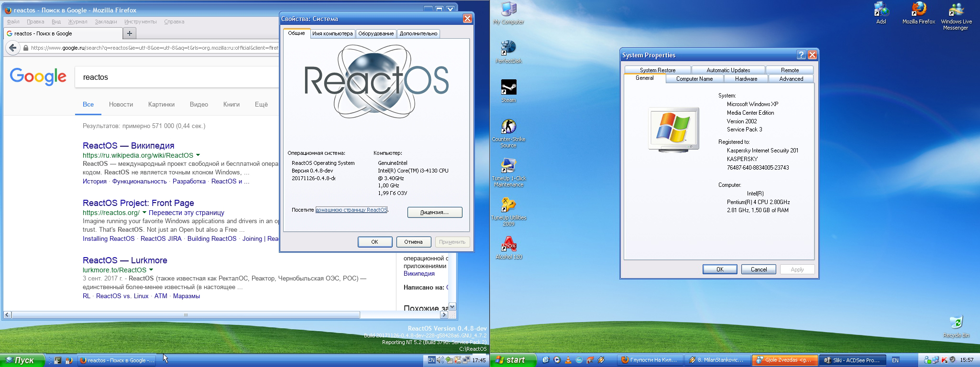Open ReactOS — Википедия search result
Screen dimensions: 980x367
(x=128, y=146)
